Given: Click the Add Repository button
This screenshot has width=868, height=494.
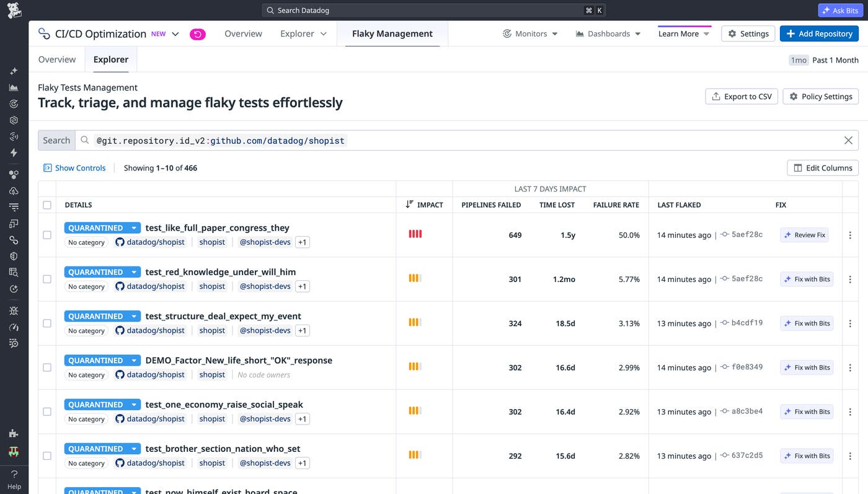Looking at the screenshot, I should (x=819, y=34).
